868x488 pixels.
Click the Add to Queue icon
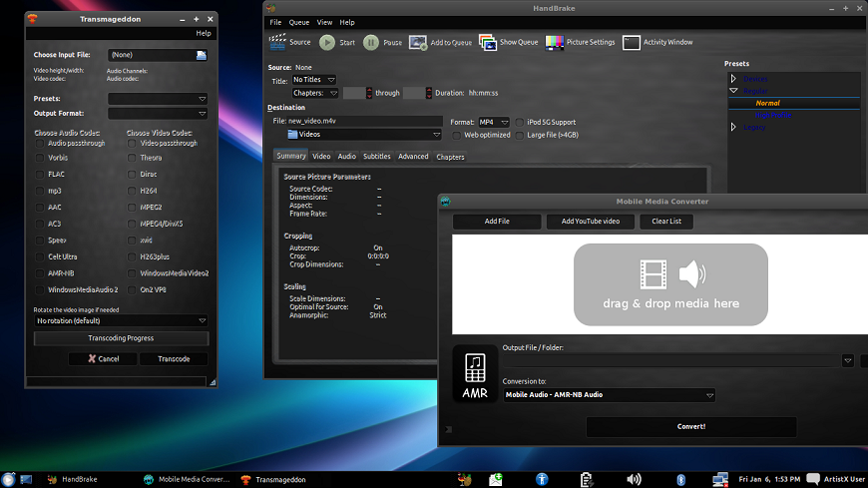(x=417, y=42)
